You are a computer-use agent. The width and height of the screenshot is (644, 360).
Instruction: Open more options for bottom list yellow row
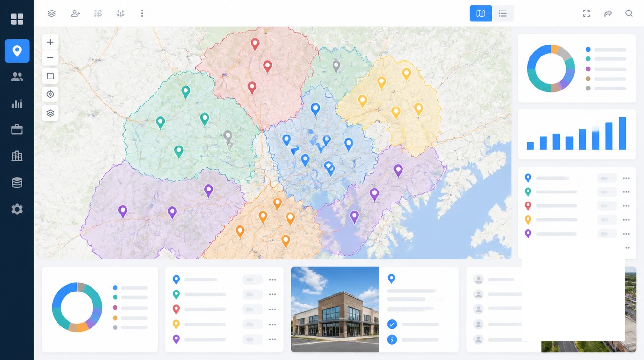click(x=273, y=324)
